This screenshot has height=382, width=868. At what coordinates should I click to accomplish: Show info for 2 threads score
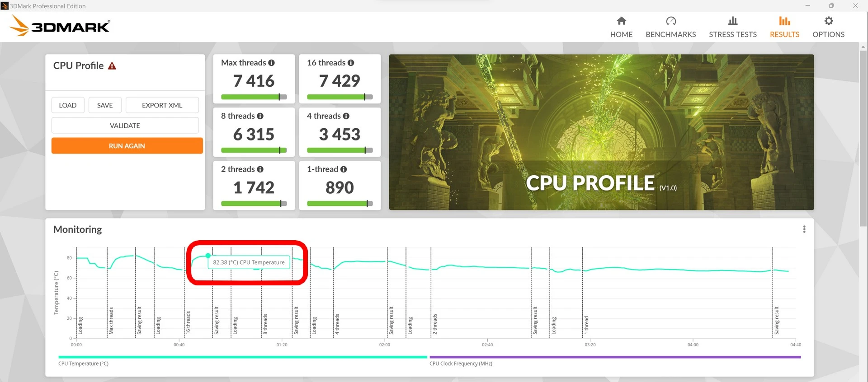(x=260, y=169)
